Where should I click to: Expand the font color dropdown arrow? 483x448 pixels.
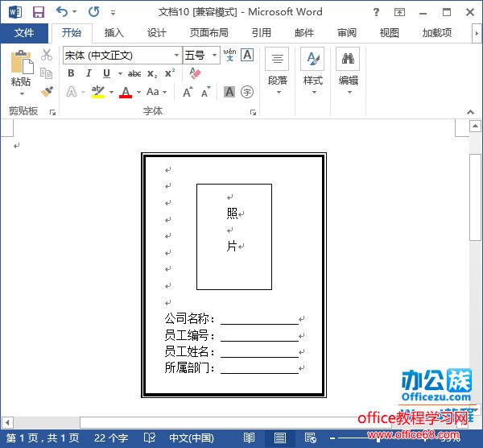[x=138, y=92]
